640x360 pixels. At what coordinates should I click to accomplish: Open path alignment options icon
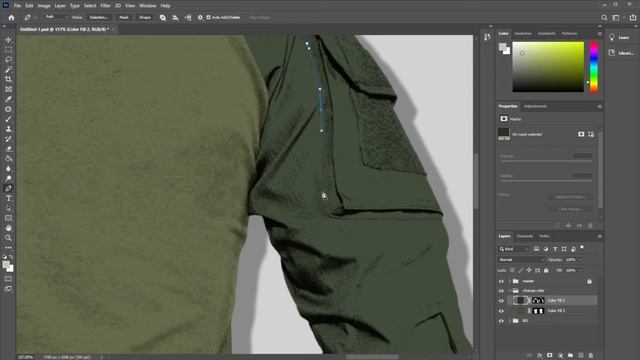tap(175, 18)
